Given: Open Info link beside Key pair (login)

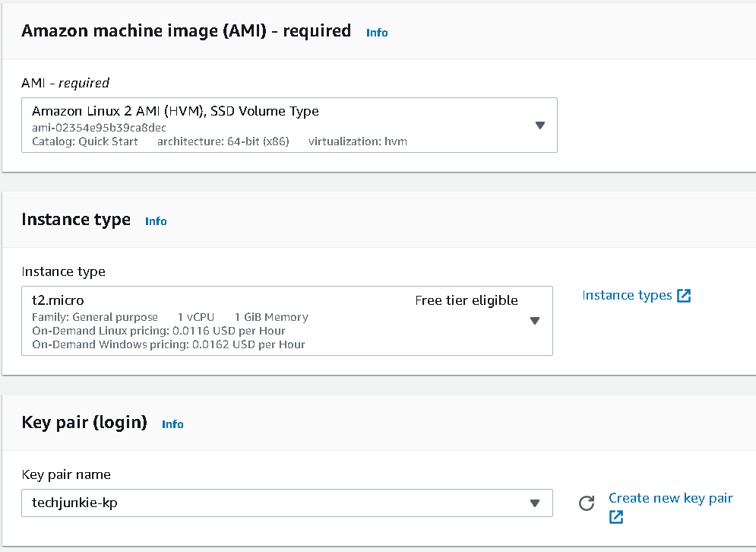Looking at the screenshot, I should [172, 424].
